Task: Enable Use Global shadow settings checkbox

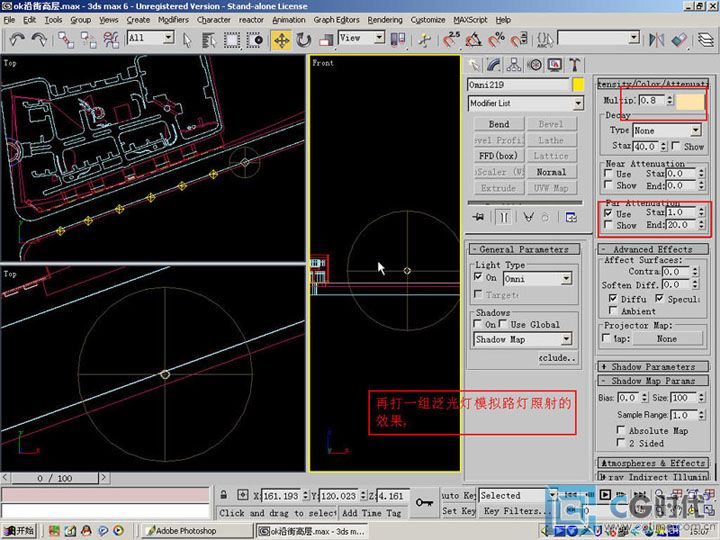Action: tap(503, 324)
